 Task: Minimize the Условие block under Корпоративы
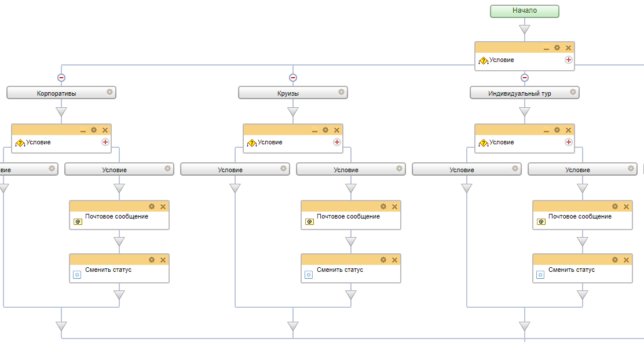pos(83,130)
